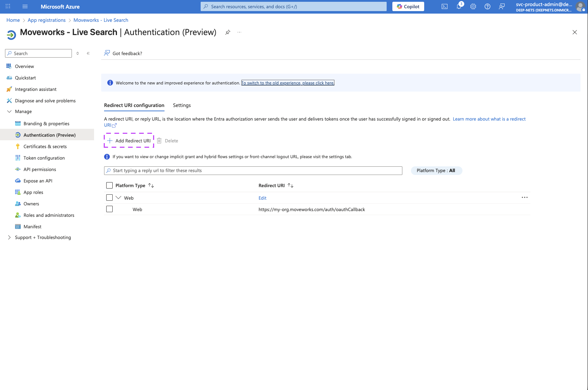Click Add Redirect URI button
The image size is (588, 390).
[129, 141]
